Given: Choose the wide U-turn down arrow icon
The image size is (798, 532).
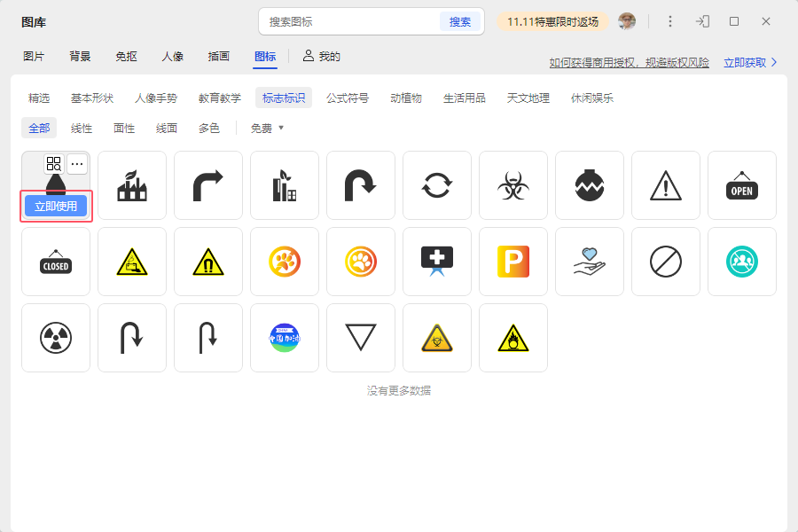Looking at the screenshot, I should [x=132, y=338].
